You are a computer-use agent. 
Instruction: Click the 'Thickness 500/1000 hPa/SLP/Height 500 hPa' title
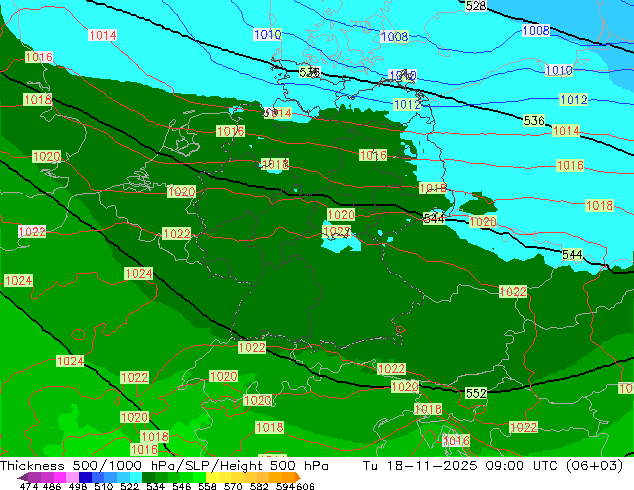point(164,465)
